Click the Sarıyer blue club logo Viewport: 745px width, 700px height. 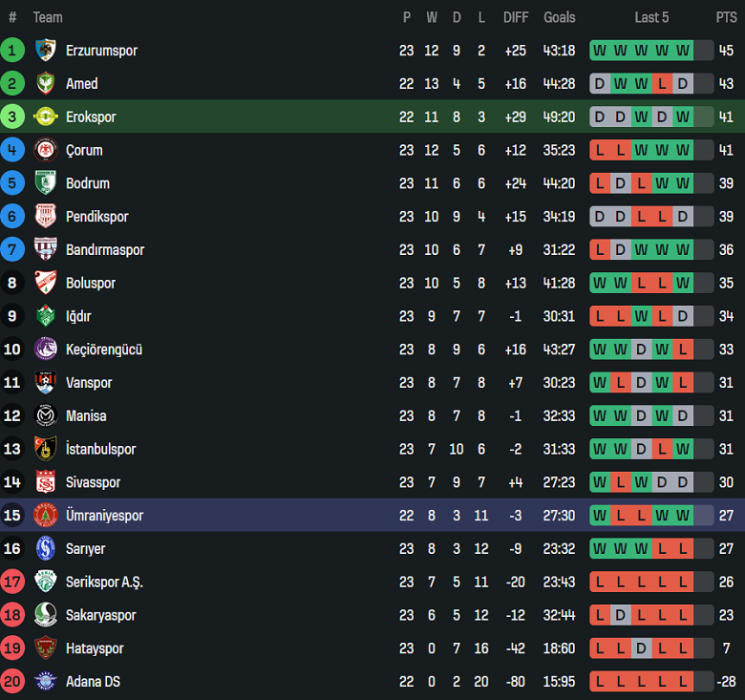pos(46,549)
